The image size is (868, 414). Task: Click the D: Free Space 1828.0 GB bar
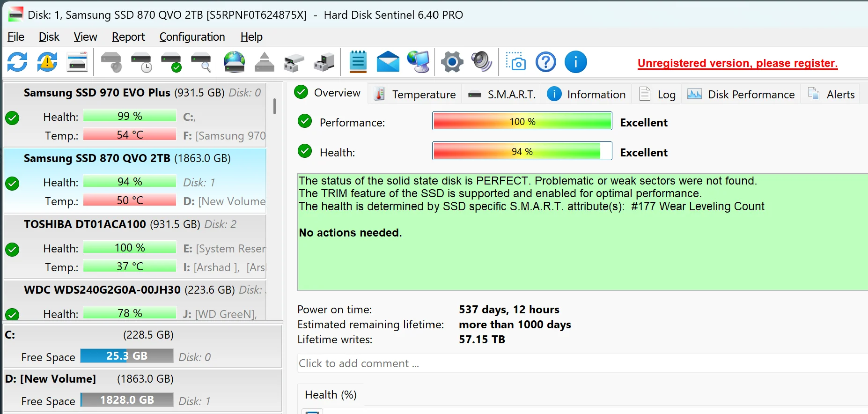(127, 400)
